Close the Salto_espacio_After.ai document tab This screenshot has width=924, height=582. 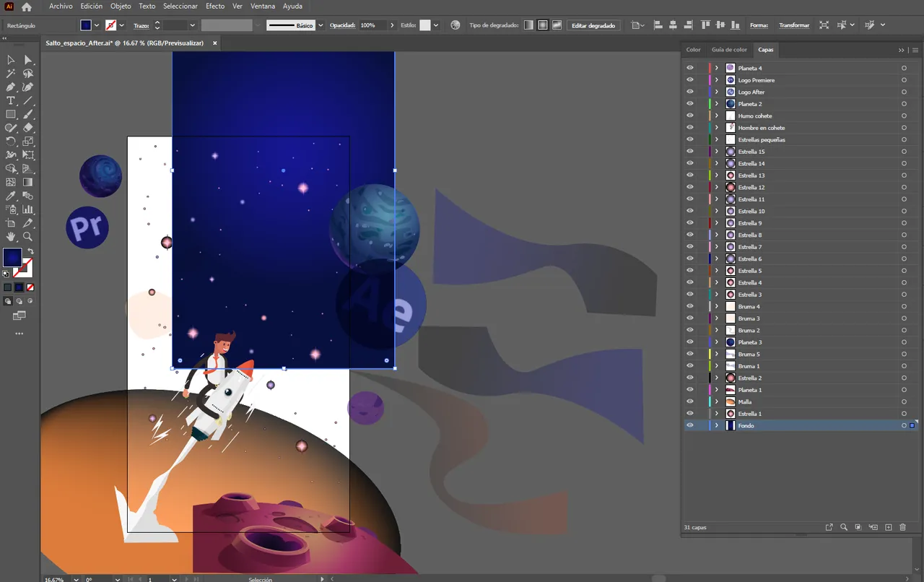click(214, 43)
